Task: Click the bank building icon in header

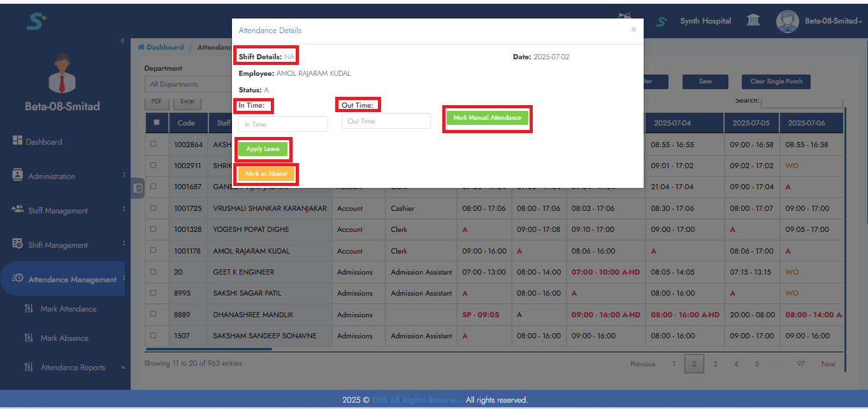Action: pos(753,21)
